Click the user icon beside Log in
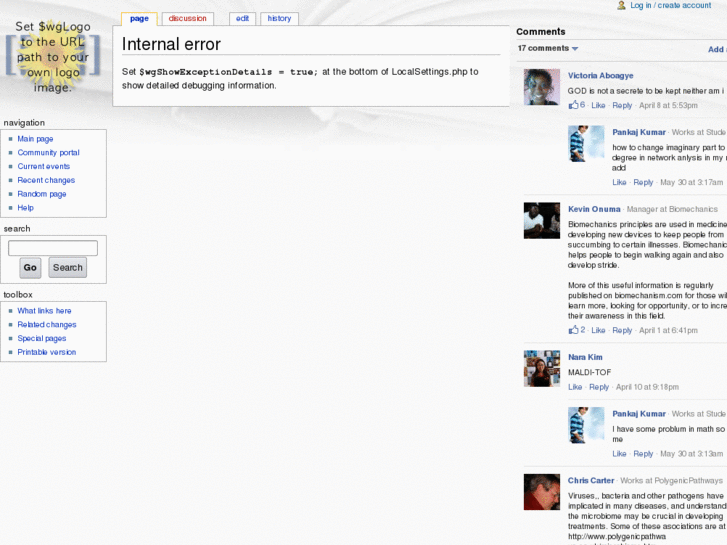This screenshot has width=727, height=545. (621, 6)
